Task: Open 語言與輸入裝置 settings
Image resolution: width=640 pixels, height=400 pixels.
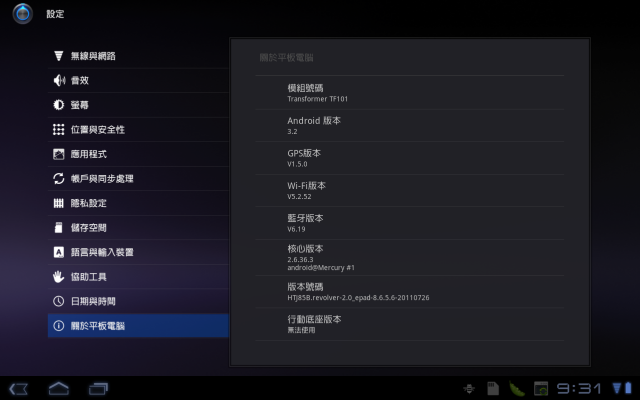Action: pos(138,252)
